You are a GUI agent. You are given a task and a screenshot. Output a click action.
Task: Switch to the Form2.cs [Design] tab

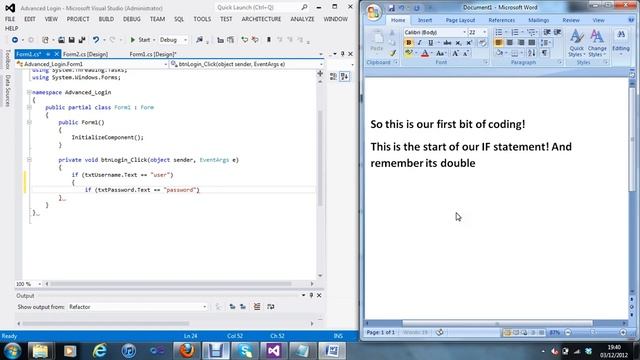[x=85, y=54]
